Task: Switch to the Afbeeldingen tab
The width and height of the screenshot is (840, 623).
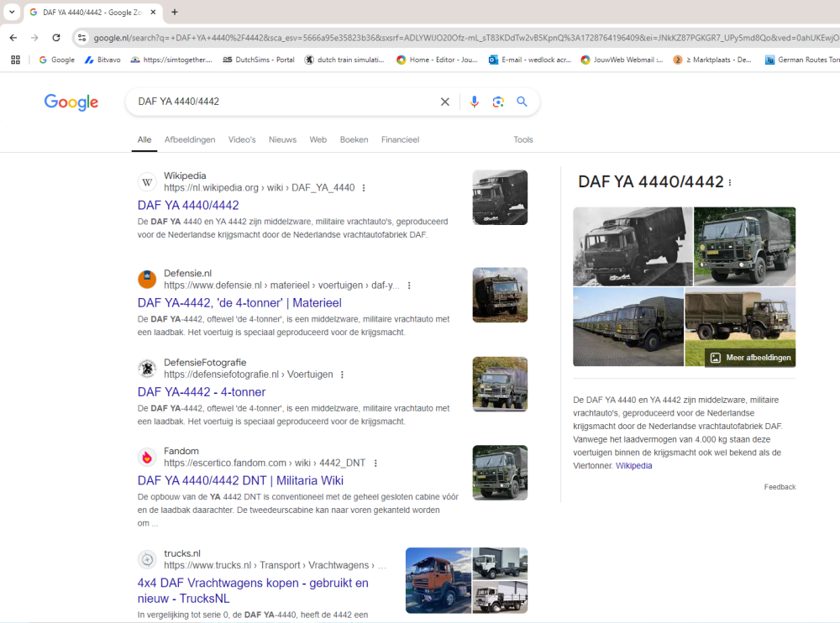Action: tap(190, 139)
